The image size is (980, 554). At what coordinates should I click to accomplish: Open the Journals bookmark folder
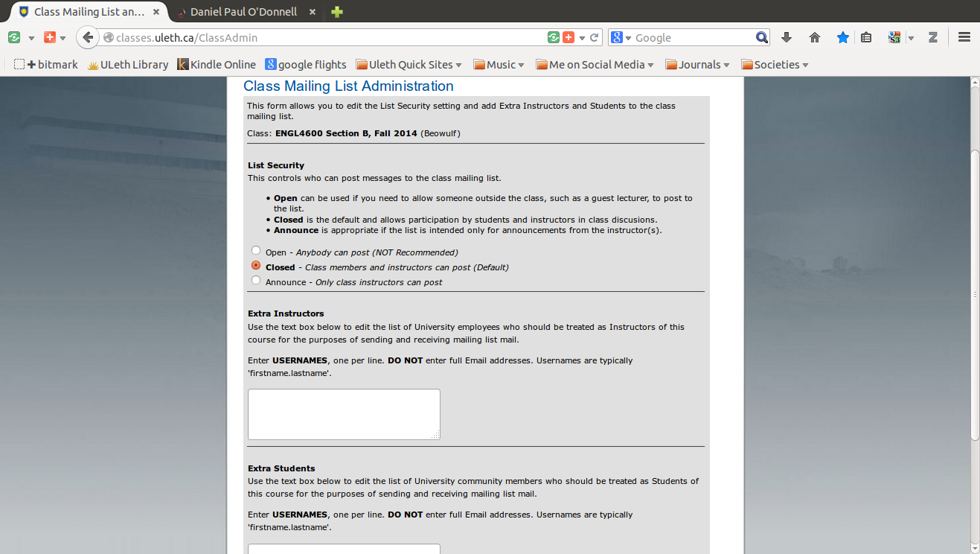pyautogui.click(x=697, y=65)
